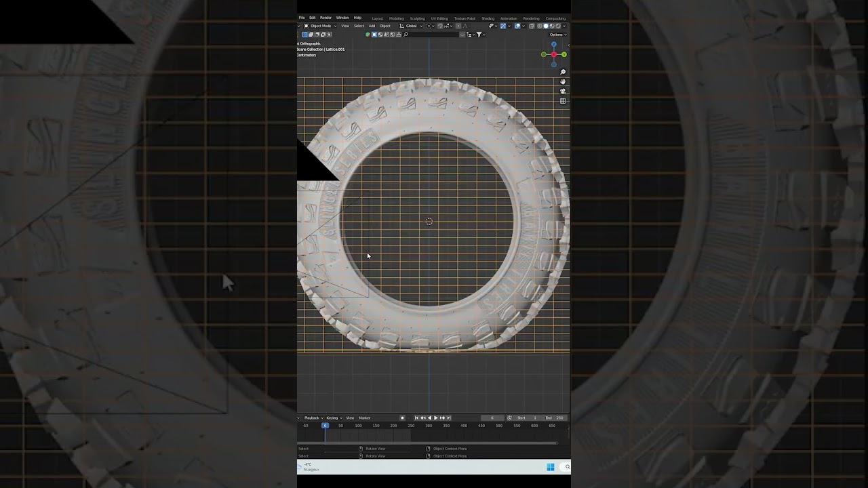Switch to the UV Editing workspace tab
Screen dimensions: 868x488
click(439, 18)
